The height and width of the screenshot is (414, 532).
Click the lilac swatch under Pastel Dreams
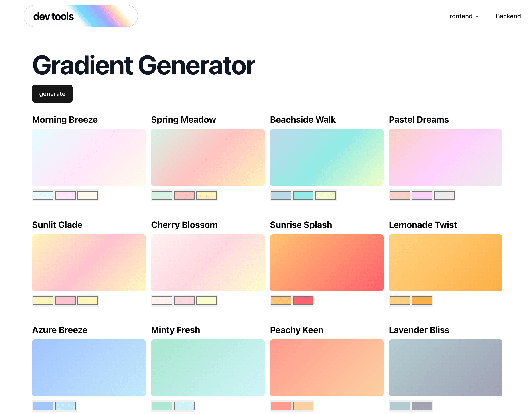coord(422,195)
